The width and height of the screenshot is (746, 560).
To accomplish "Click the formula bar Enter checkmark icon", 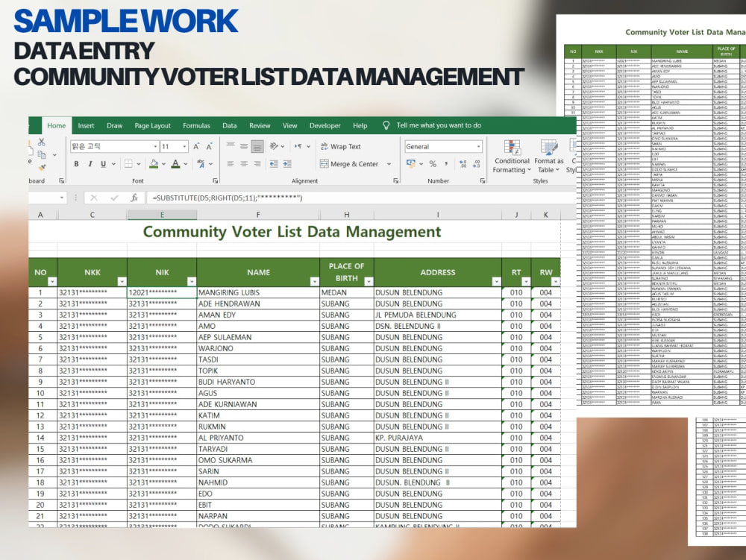I will click(114, 198).
